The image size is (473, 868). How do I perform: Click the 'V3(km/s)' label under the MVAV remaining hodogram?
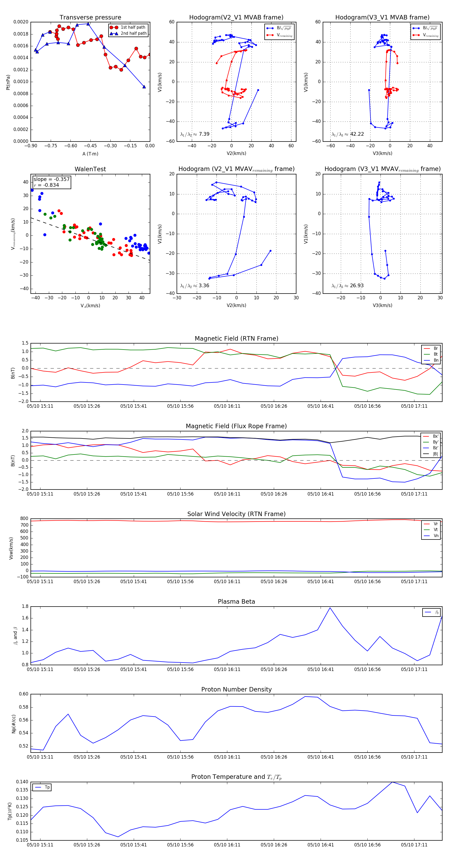coord(382,306)
